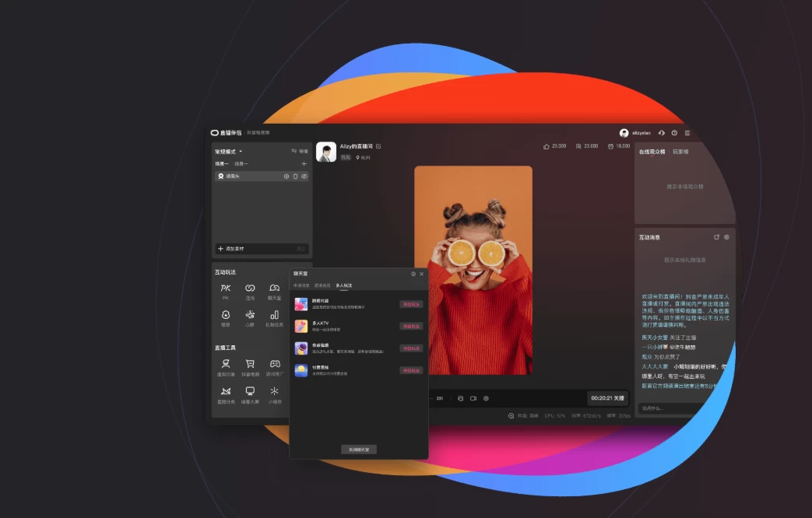
Task: Click the likes count thumbs-up icon
Action: coord(547,146)
